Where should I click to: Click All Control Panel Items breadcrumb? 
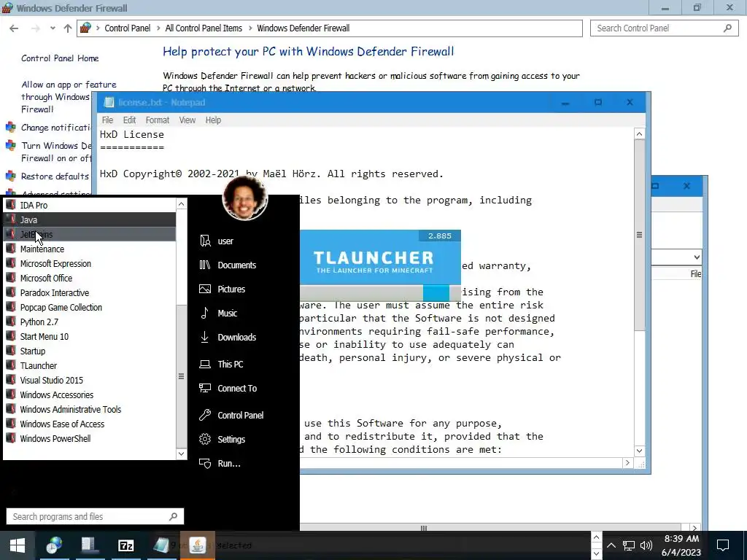(x=204, y=28)
